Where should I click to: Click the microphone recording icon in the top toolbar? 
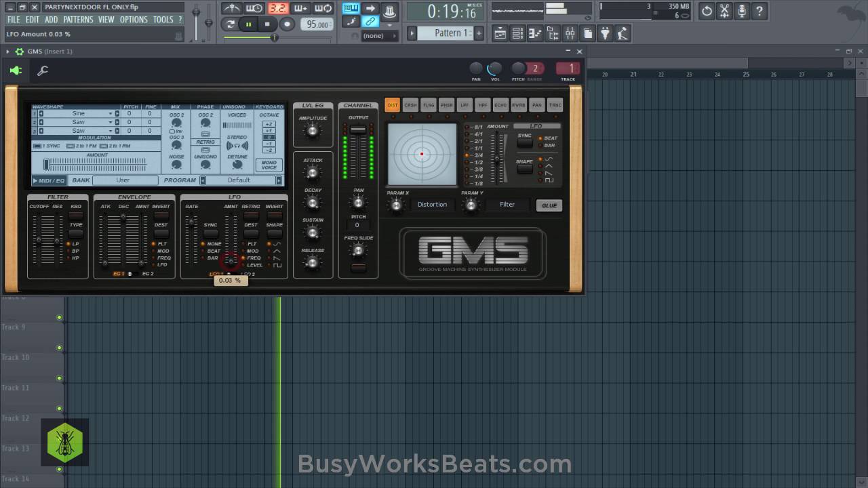[742, 11]
